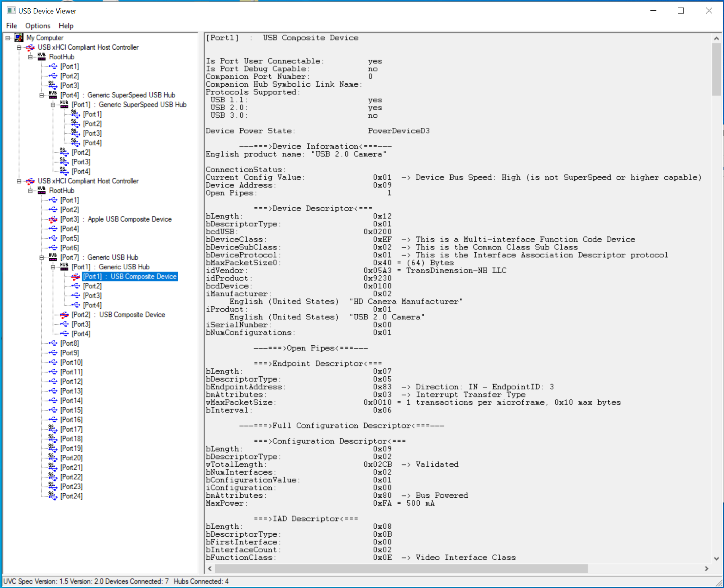The width and height of the screenshot is (724, 588).
Task: Select the Port14 tree entry
Action: [x=71, y=401]
